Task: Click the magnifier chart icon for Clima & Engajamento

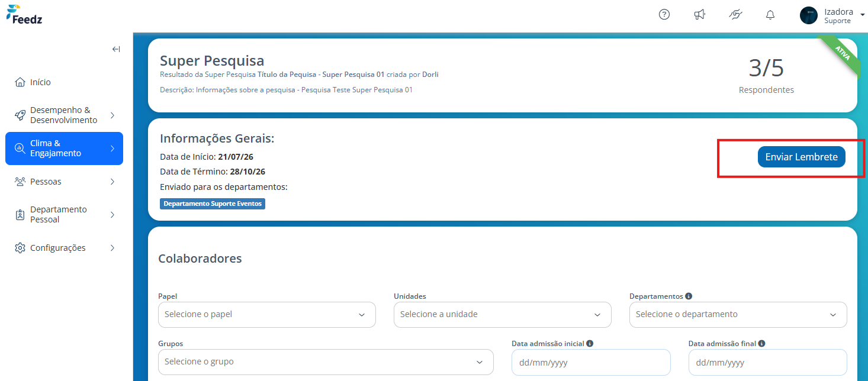Action: (20, 148)
